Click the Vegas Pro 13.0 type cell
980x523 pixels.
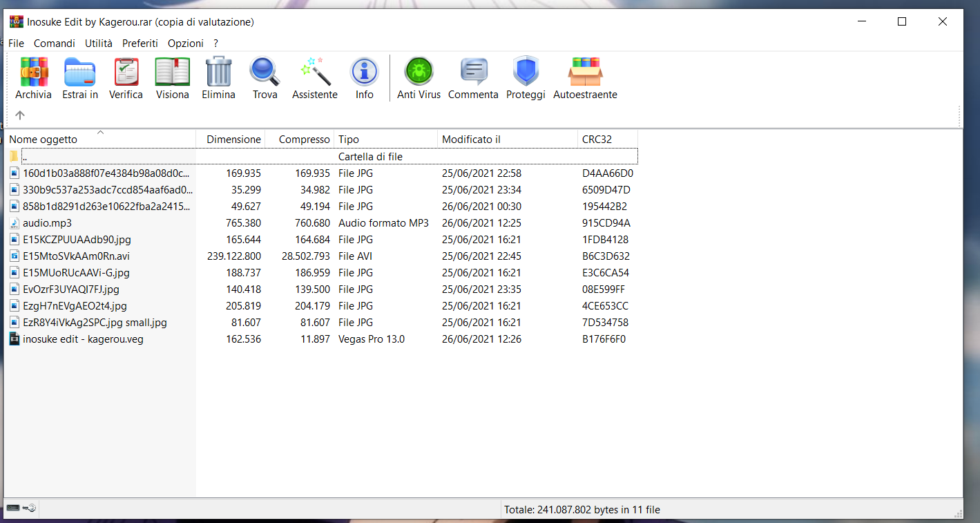point(372,339)
